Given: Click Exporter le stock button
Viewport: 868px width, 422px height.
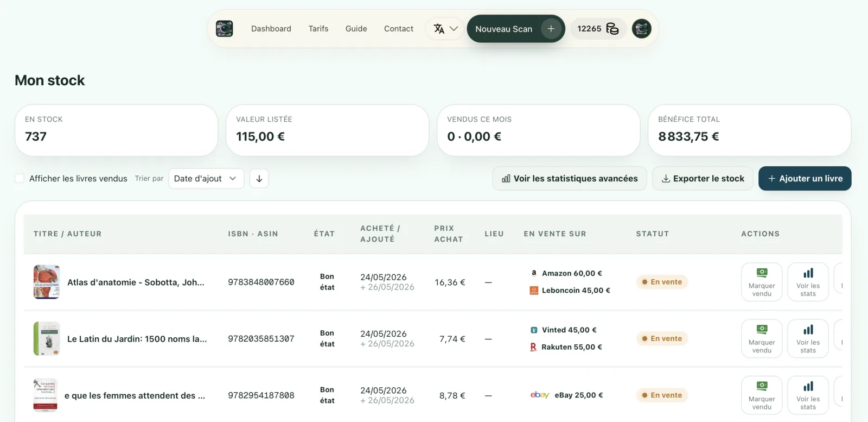Looking at the screenshot, I should (x=703, y=179).
